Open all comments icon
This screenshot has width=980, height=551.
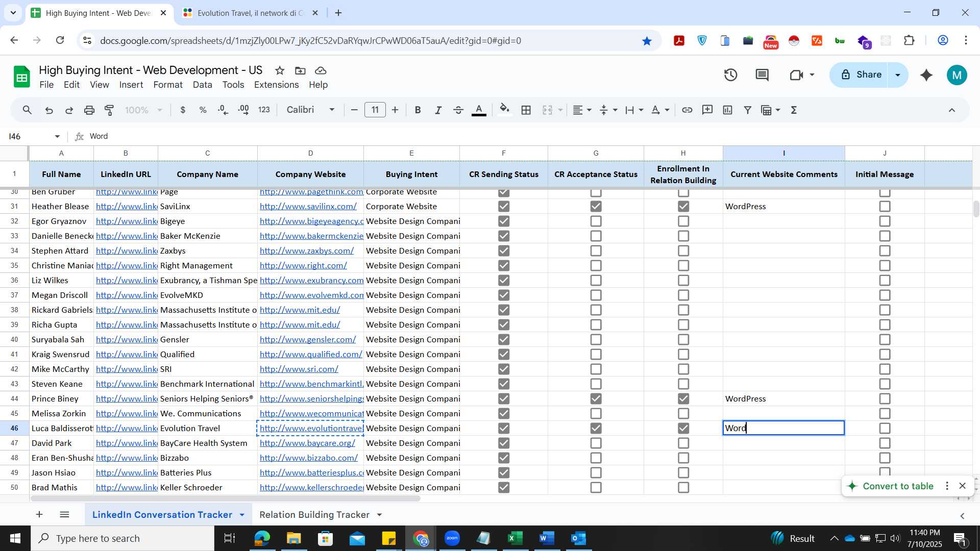[762, 76]
